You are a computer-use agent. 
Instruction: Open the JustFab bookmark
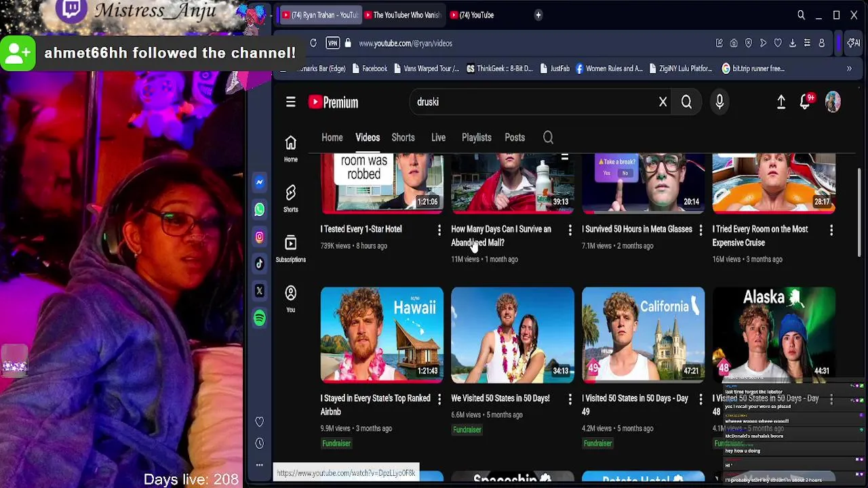point(555,68)
